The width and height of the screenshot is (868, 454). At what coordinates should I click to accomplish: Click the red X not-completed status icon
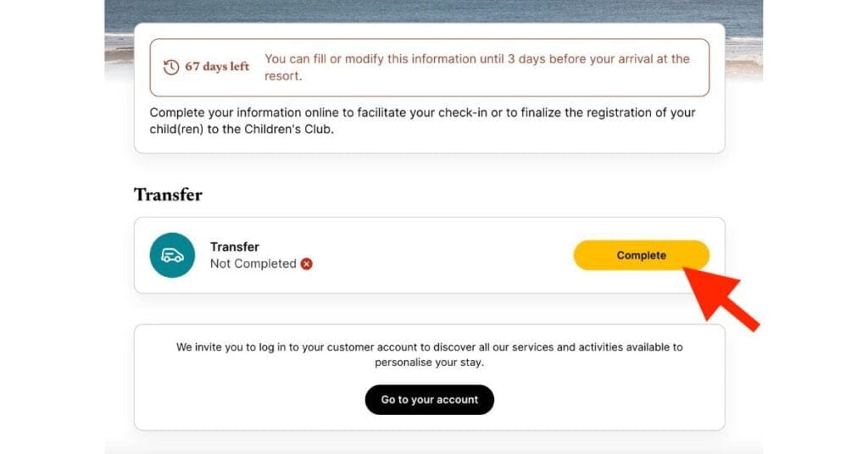(306, 263)
